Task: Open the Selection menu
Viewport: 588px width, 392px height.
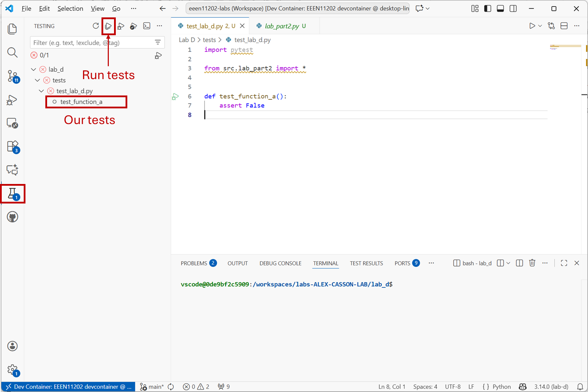Action: (x=70, y=8)
